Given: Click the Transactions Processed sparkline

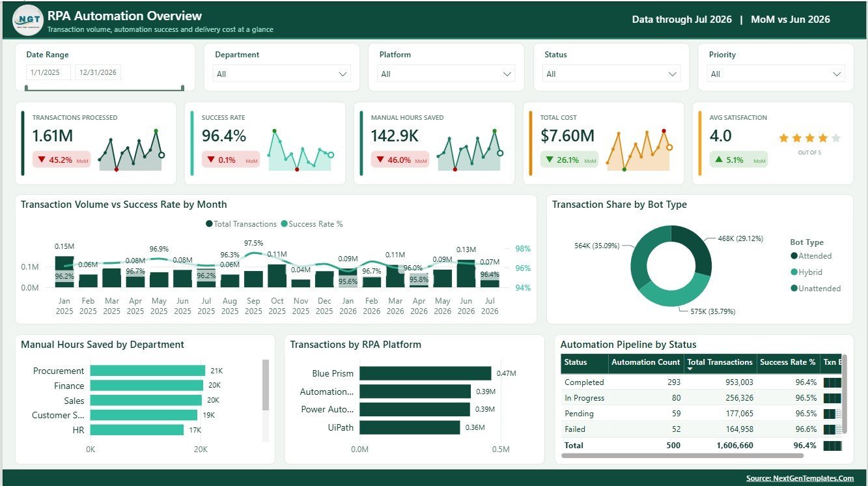Looking at the screenshot, I should click(x=131, y=151).
